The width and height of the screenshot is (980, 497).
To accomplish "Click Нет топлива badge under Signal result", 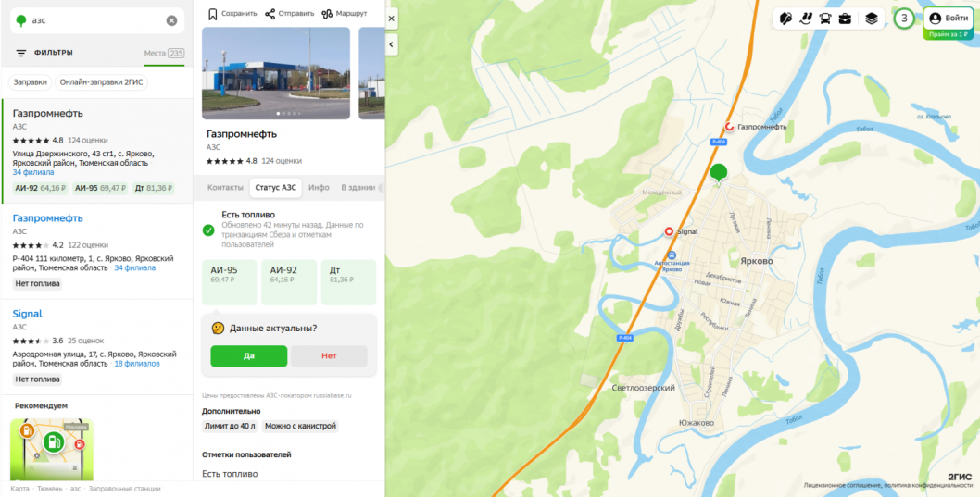I will pos(37,379).
